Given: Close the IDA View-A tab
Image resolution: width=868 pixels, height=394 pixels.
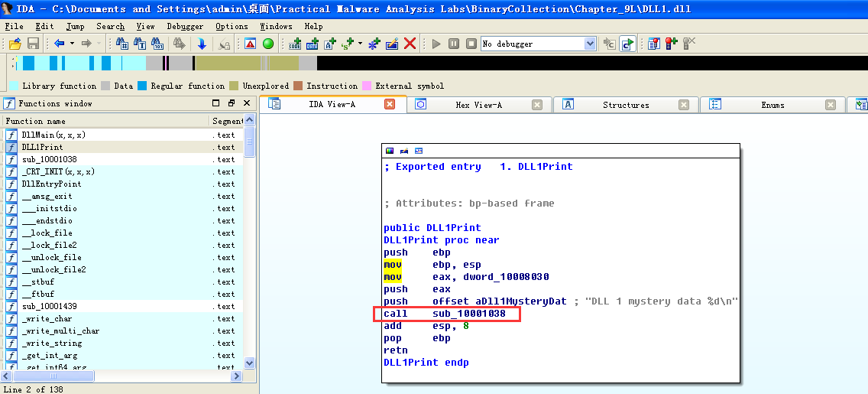Looking at the screenshot, I should coord(390,104).
